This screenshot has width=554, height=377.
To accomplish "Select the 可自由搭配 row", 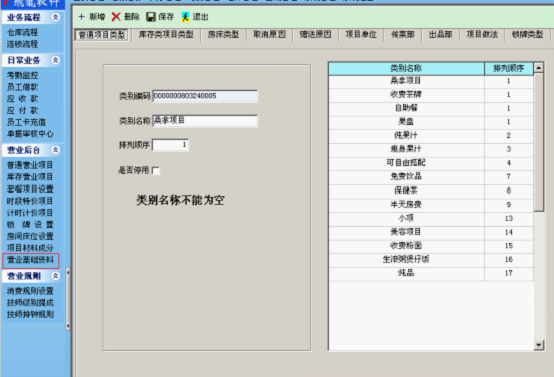I will click(x=431, y=163).
